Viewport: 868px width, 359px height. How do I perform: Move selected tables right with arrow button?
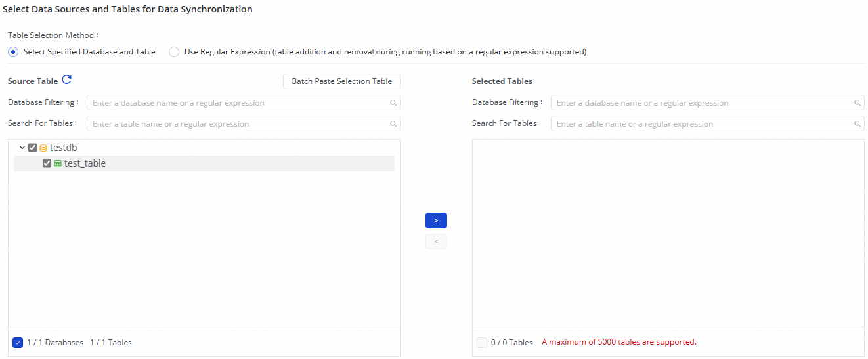coord(436,221)
